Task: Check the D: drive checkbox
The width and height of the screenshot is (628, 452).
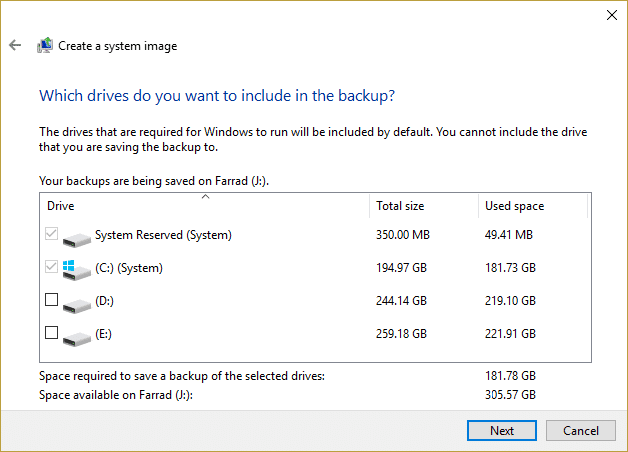Action: point(51,299)
